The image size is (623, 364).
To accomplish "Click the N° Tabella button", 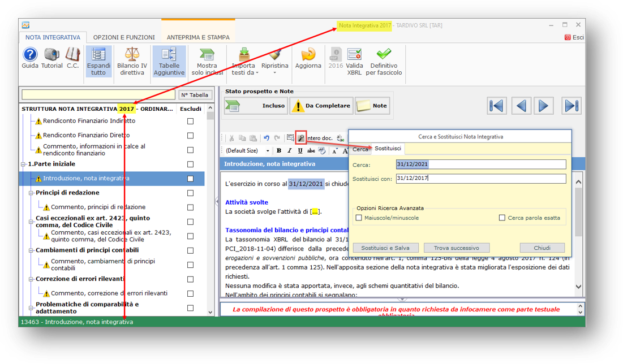I will [195, 95].
